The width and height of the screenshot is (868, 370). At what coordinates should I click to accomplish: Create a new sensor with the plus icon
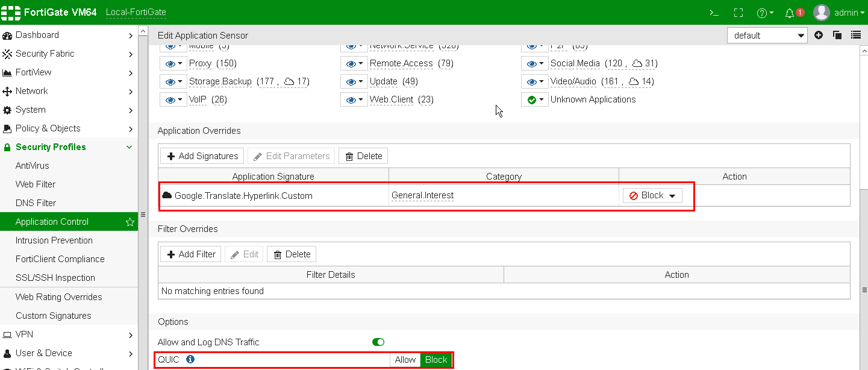point(818,35)
